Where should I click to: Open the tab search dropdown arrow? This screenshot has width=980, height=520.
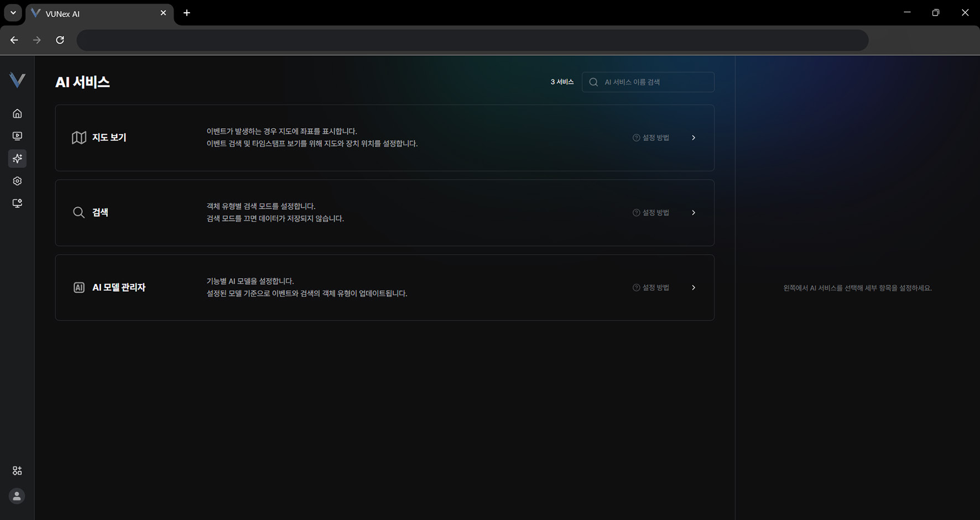(13, 13)
